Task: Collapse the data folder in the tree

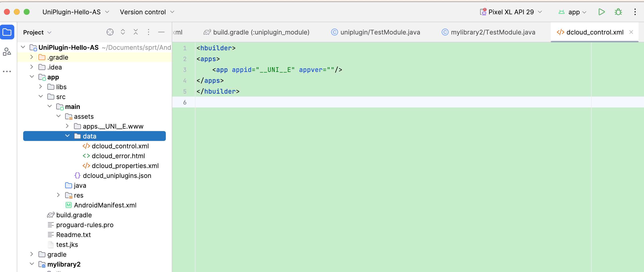Action: (x=67, y=136)
